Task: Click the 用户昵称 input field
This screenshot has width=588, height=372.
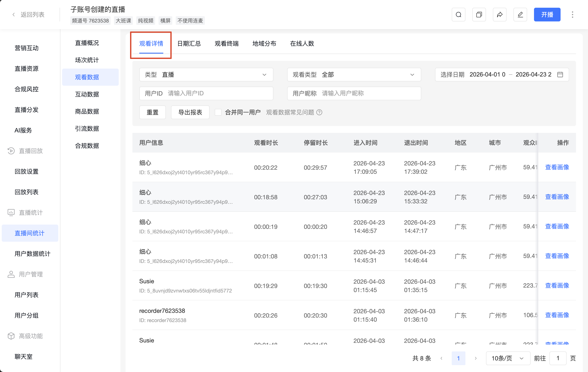Action: tap(354, 93)
